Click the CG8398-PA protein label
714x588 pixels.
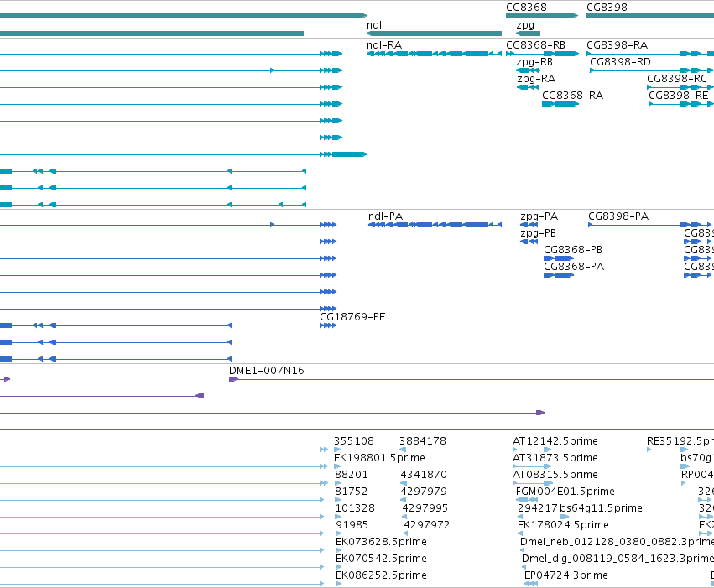click(x=618, y=216)
